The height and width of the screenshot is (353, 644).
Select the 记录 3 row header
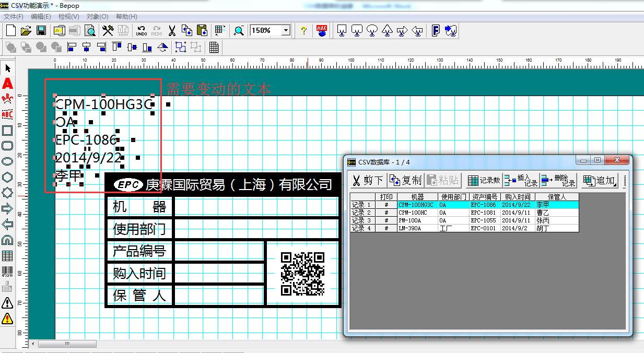point(362,220)
